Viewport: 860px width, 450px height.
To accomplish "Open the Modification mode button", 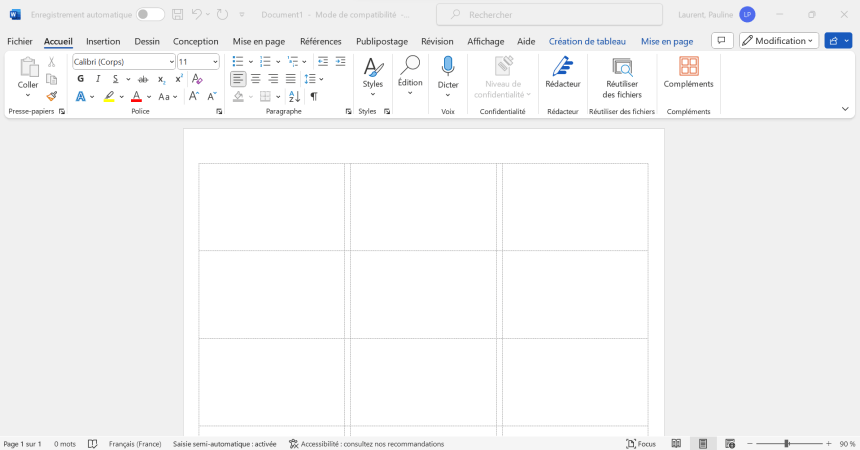I will 779,41.
